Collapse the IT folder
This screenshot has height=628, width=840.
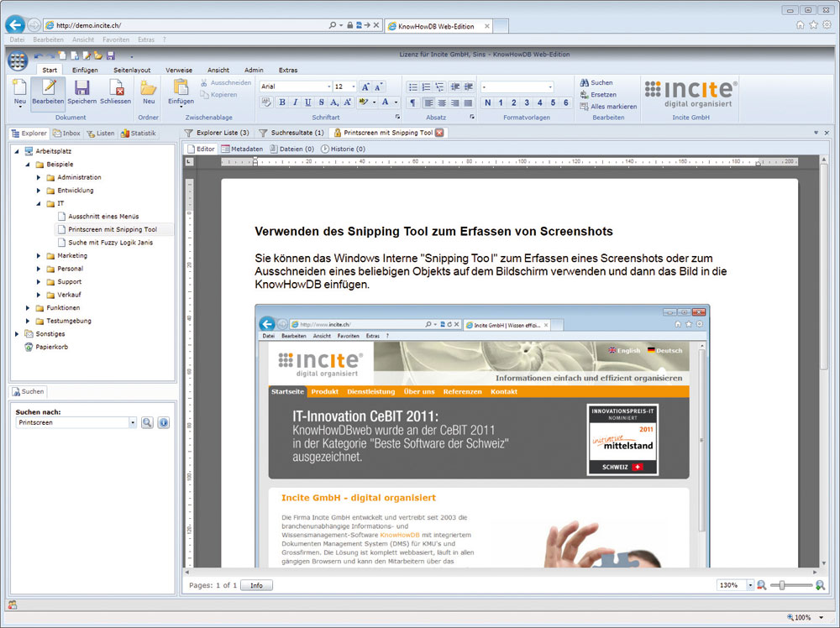point(39,203)
